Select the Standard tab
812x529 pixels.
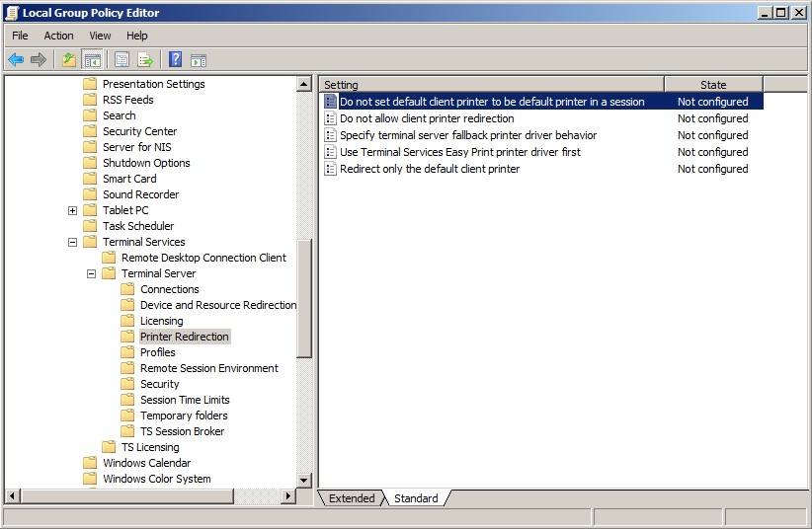point(416,498)
